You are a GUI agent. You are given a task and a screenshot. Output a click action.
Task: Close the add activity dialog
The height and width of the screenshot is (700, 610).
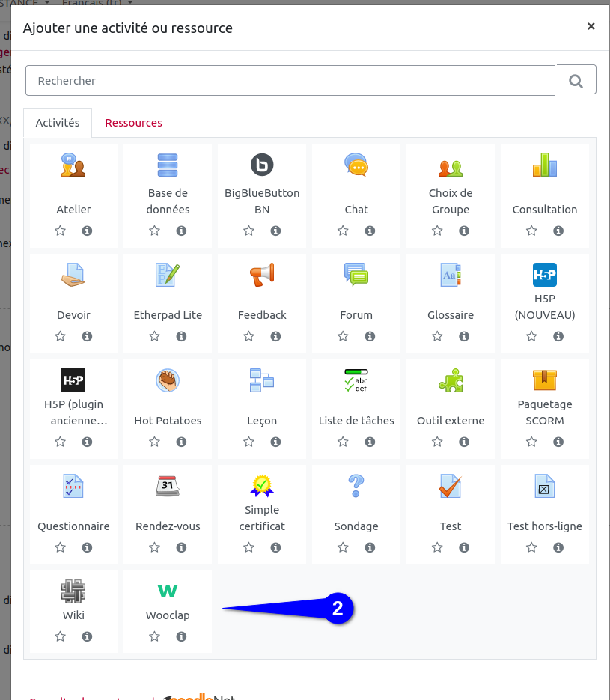(591, 26)
